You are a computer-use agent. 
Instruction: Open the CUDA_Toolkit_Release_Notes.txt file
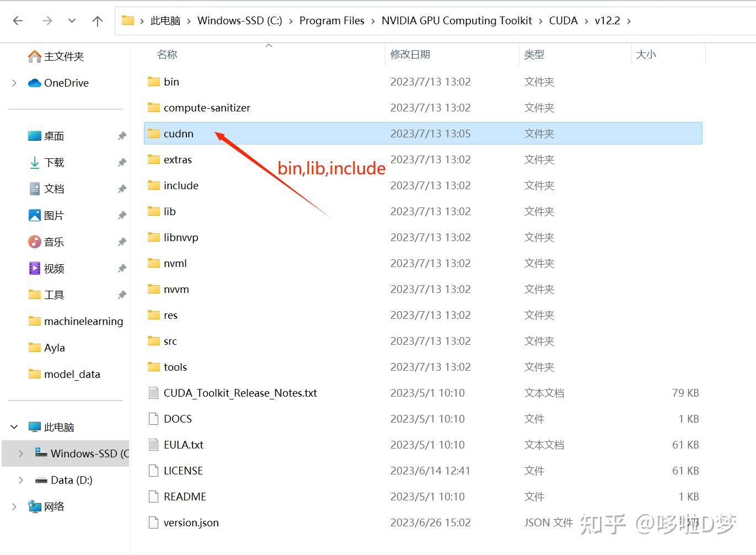tap(240, 393)
